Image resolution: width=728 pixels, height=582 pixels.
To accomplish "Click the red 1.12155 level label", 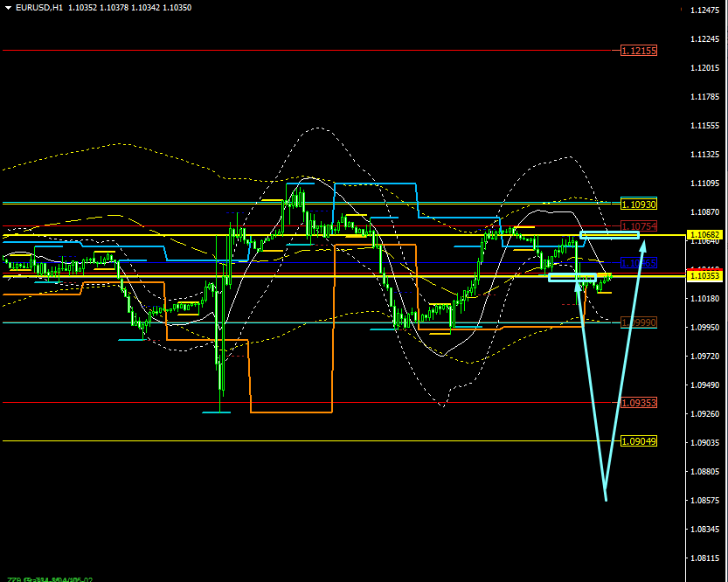I will [639, 51].
